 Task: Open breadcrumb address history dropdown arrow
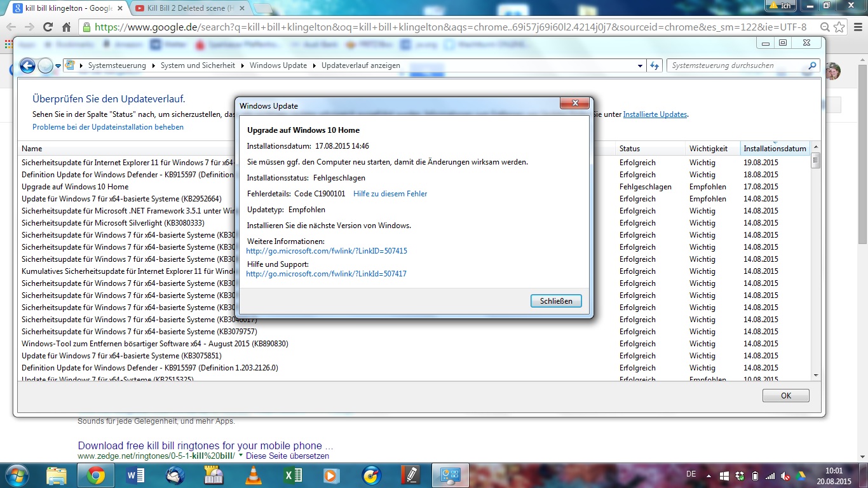click(640, 65)
